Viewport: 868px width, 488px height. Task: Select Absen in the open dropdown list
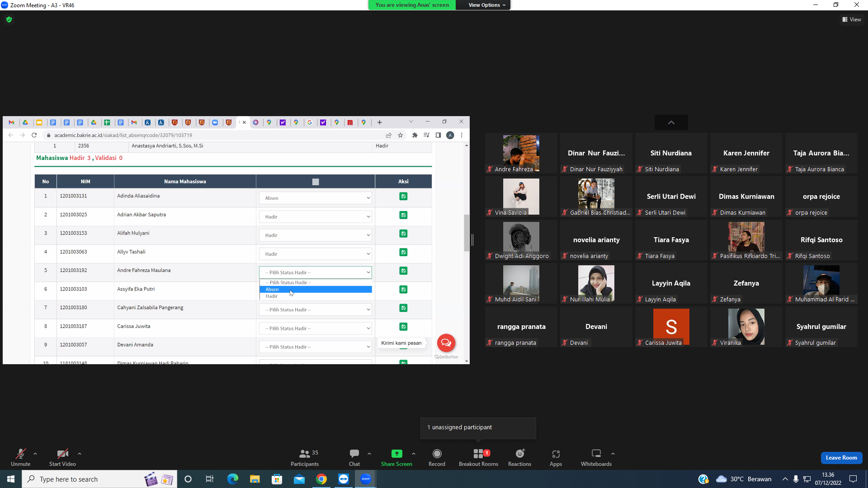[316, 289]
